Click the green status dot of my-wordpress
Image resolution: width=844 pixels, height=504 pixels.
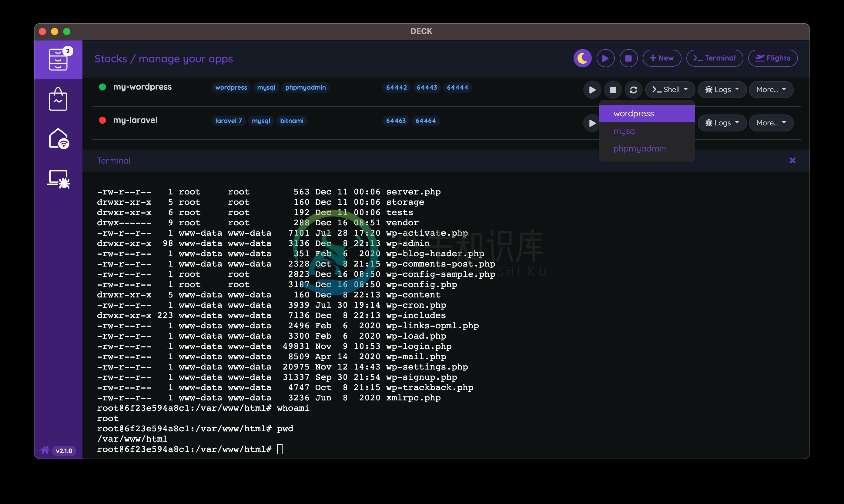tap(102, 87)
